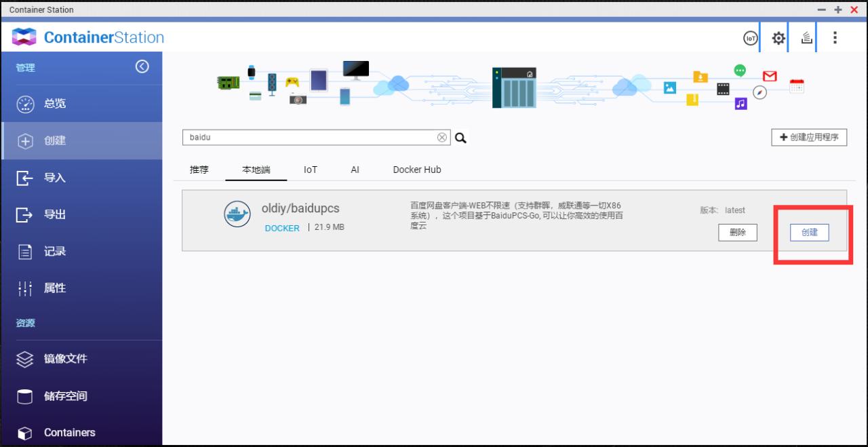The width and height of the screenshot is (868, 447).
Task: Switch to the 推荐 (Recommended) tab
Action: click(198, 170)
